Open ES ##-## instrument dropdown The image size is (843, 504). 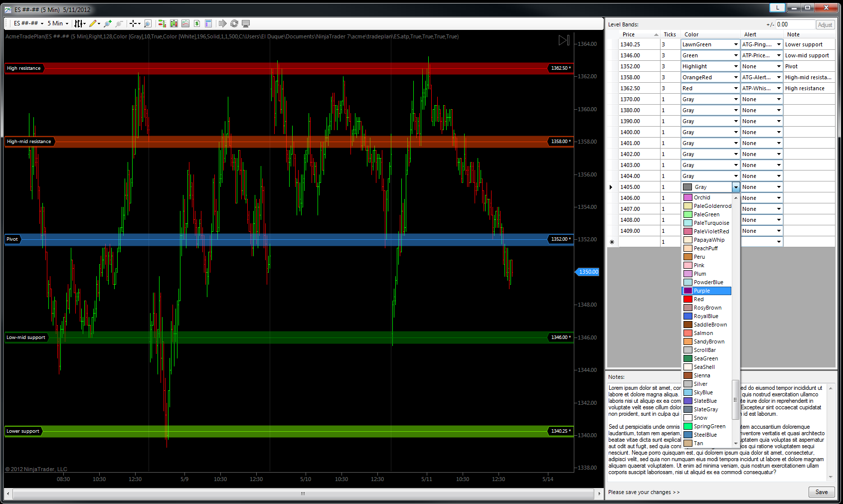pos(28,23)
